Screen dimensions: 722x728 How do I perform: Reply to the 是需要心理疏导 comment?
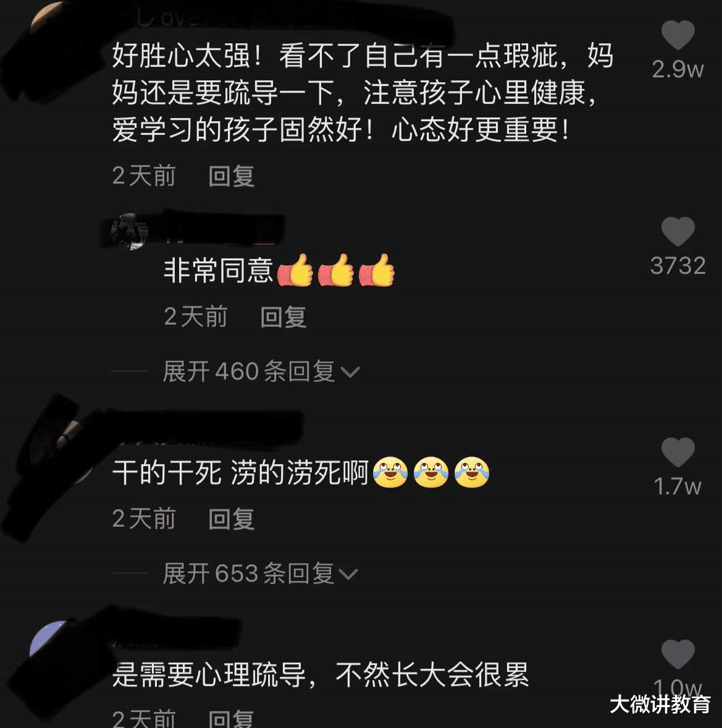pos(232,717)
